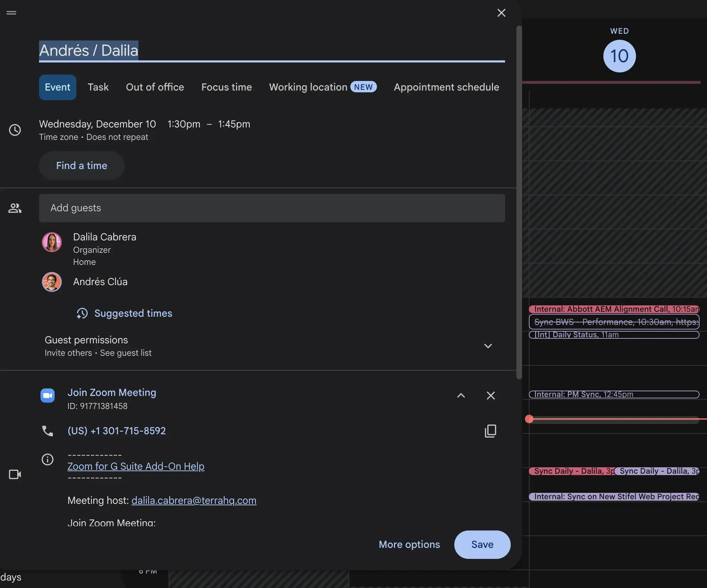Select the Focus time tab

(226, 87)
